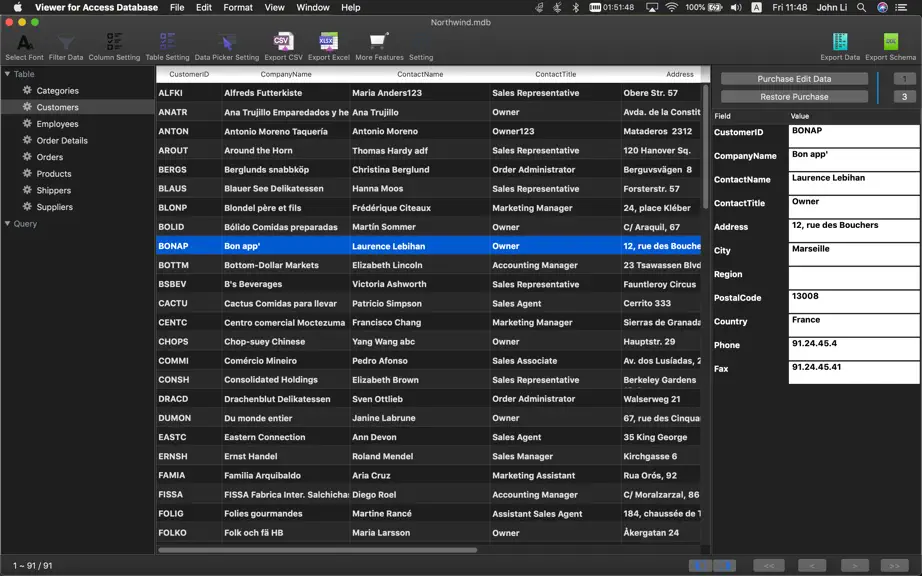Click the empty Region value field

(x=854, y=278)
